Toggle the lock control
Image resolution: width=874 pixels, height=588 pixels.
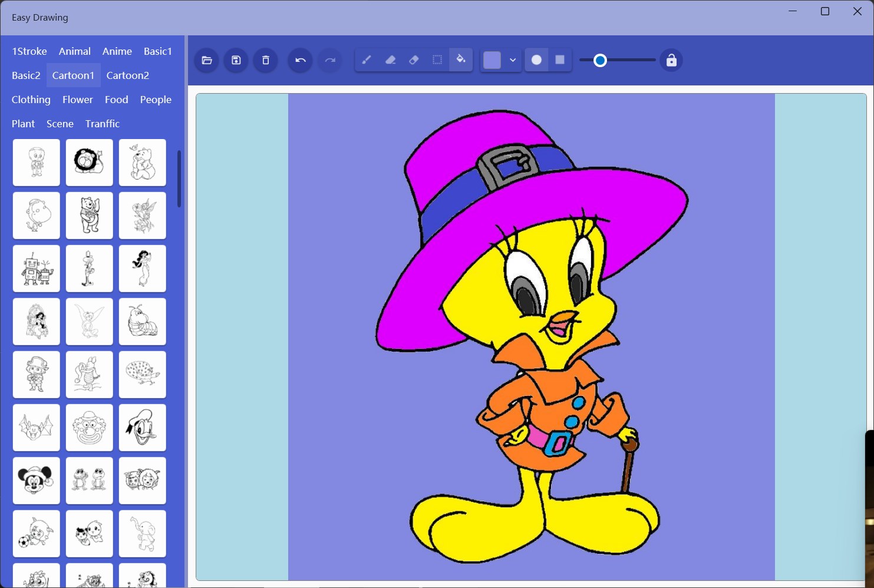671,60
